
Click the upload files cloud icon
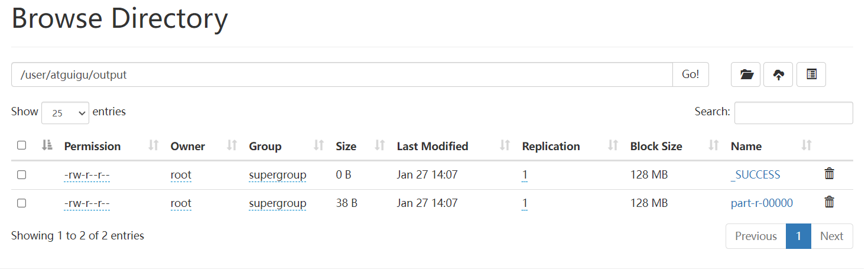pyautogui.click(x=779, y=74)
